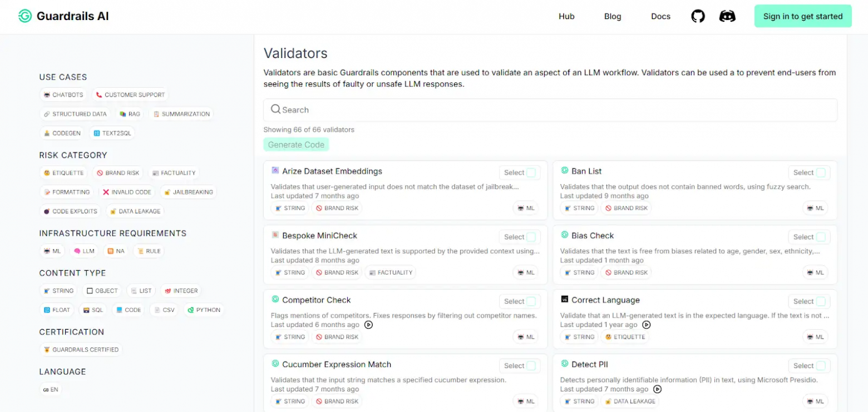The height and width of the screenshot is (412, 868).
Task: Tick the Select checkbox for Ban List
Action: [x=820, y=173]
